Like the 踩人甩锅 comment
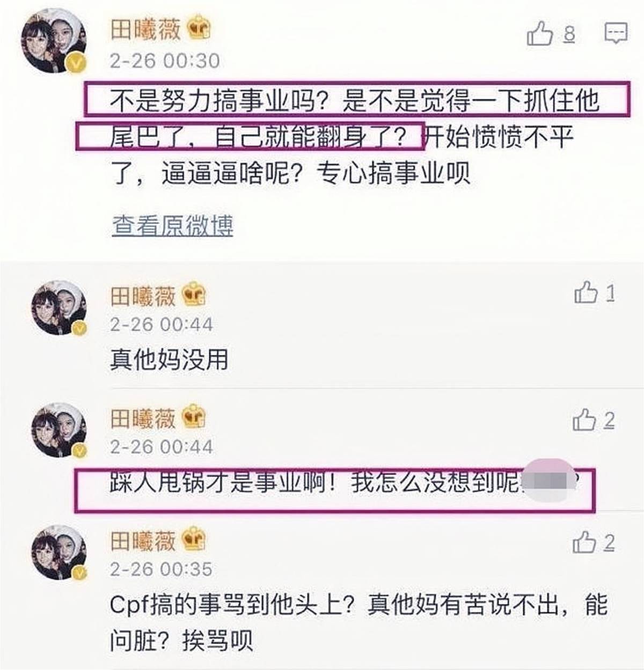Viewport: 644px width, 670px height. coord(584,420)
